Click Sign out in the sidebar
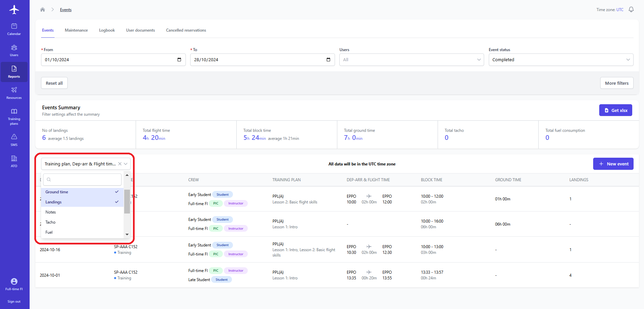The image size is (644, 309). (14, 302)
